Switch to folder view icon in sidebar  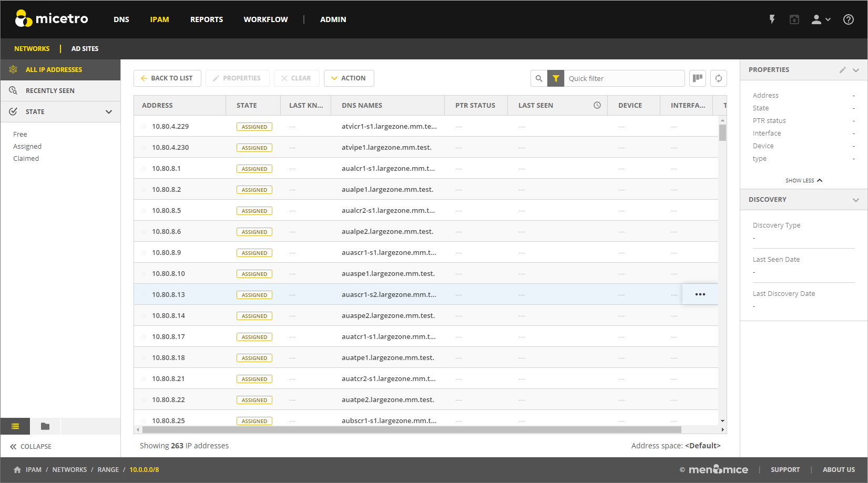(45, 426)
